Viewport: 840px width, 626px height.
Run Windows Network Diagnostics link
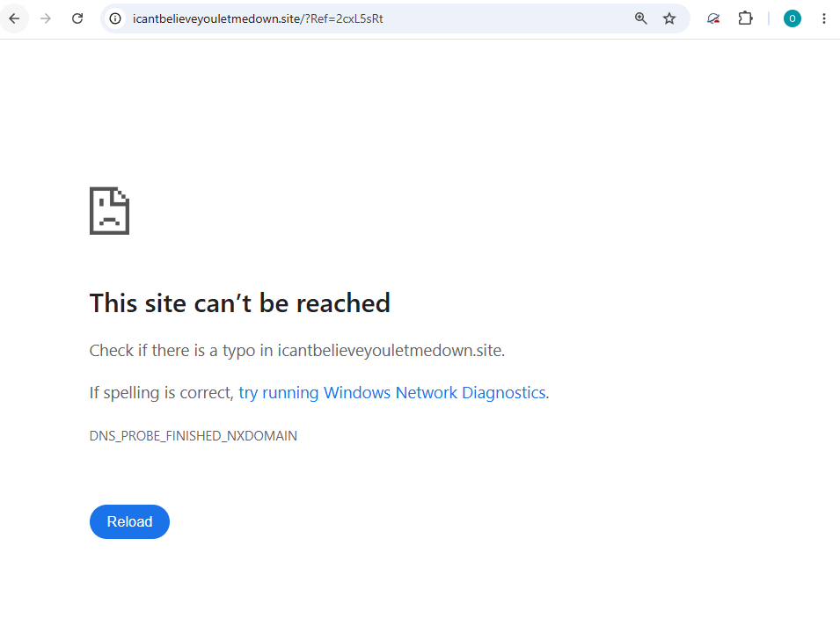(x=392, y=392)
